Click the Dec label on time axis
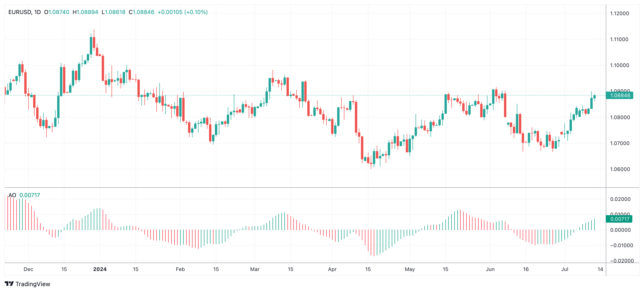This screenshot has width=644, height=292. tap(29, 270)
